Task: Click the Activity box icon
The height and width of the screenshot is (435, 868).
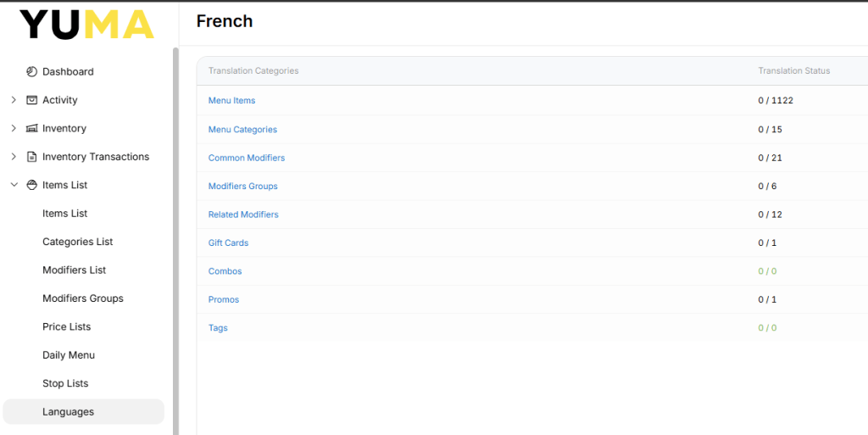Action: pos(31,99)
